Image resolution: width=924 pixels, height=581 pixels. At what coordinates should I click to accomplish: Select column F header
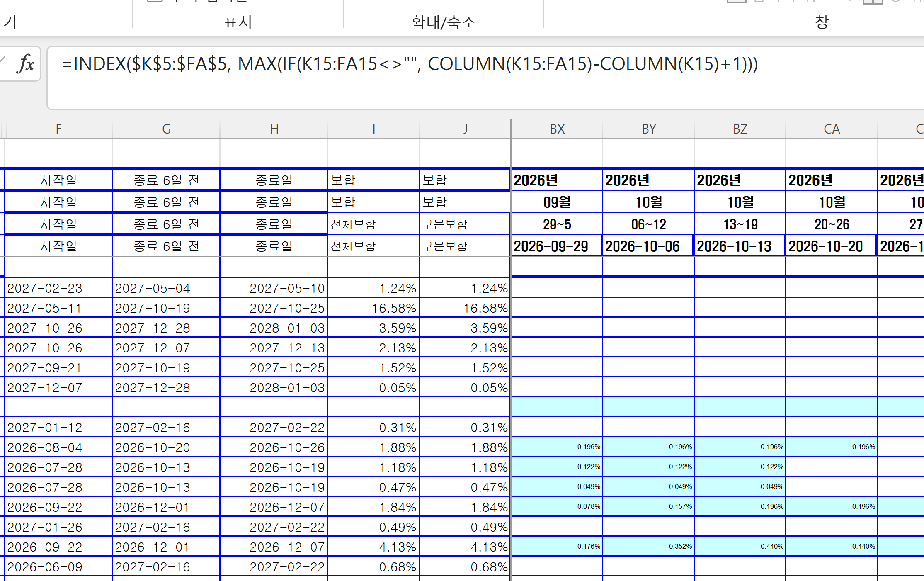[x=58, y=129]
